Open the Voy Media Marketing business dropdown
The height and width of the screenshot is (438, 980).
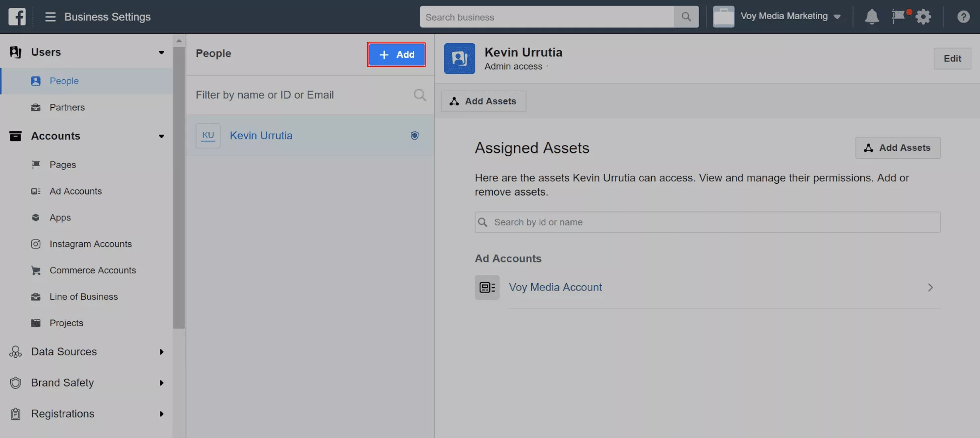[790, 16]
